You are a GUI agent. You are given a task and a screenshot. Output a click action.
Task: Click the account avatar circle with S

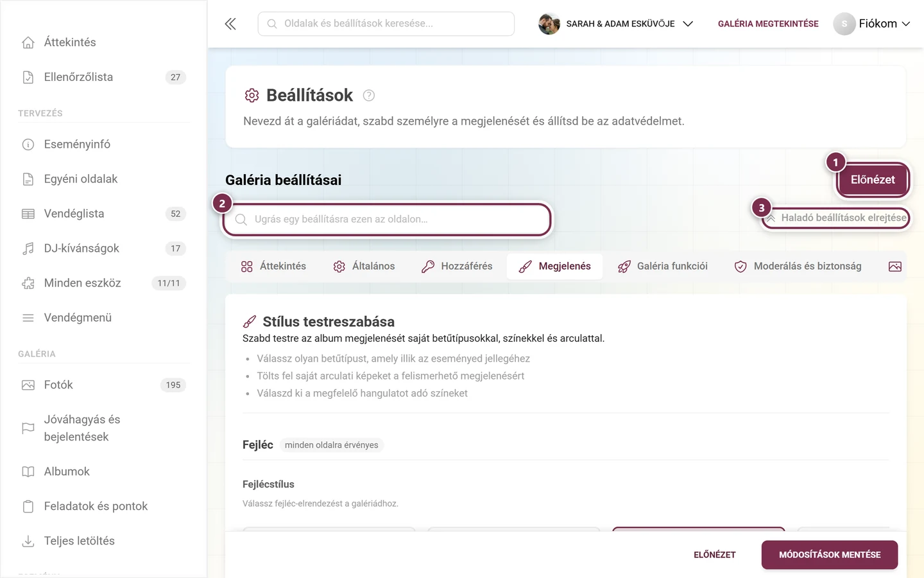844,24
